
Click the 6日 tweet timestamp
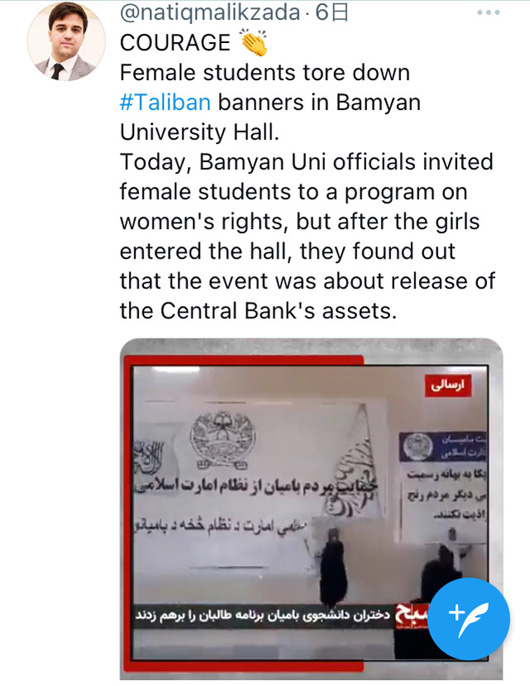332,12
